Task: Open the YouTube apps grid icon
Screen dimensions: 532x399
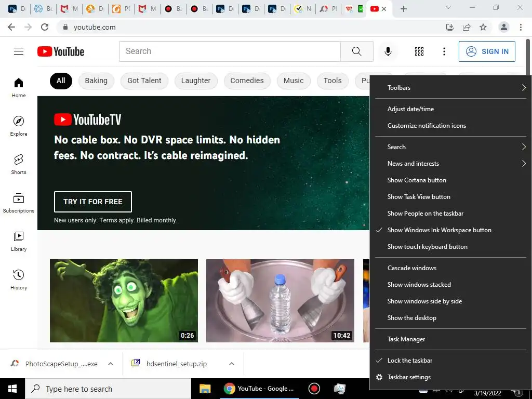Action: pos(419,51)
